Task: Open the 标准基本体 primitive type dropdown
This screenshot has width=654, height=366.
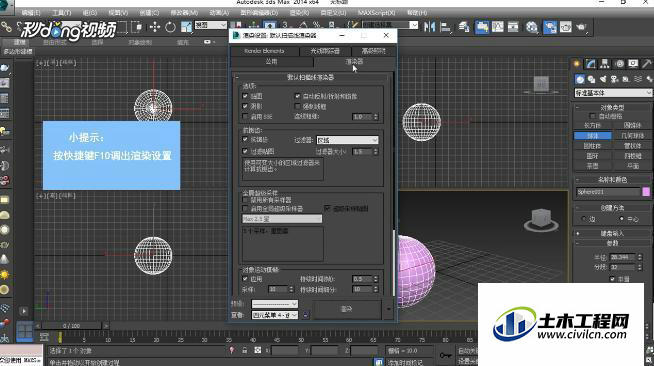Action: [613, 93]
